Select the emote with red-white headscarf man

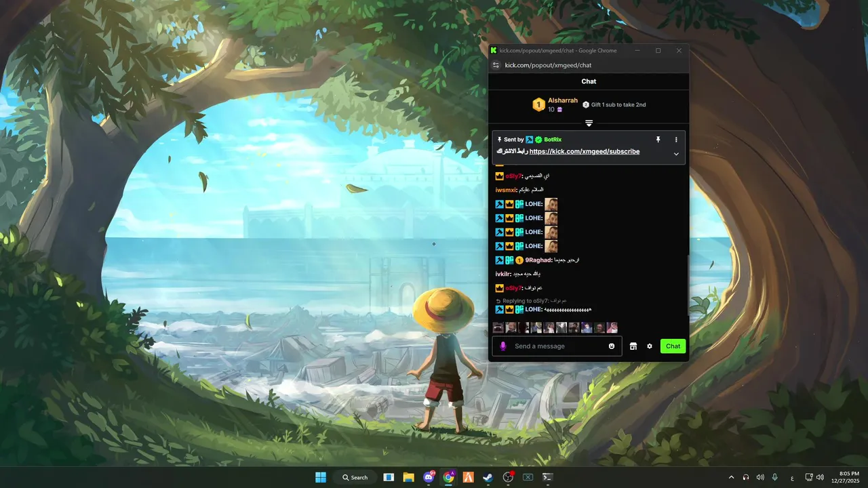coord(612,327)
